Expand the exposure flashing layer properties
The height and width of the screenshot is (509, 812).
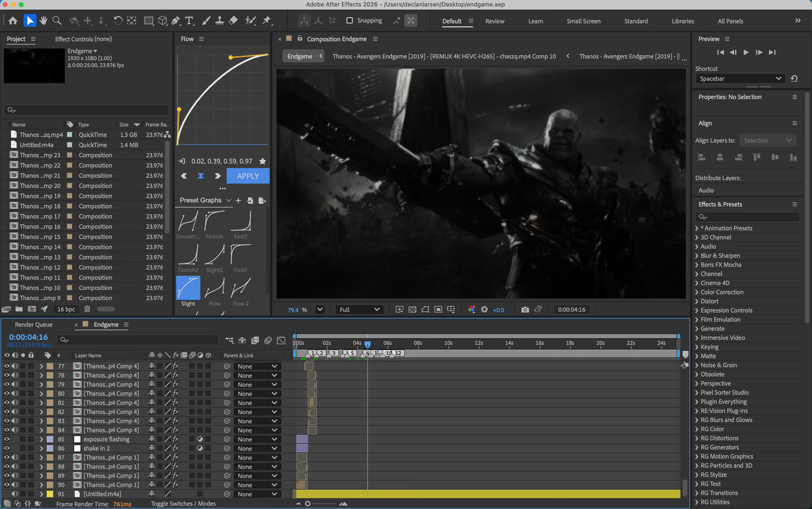[x=41, y=439]
